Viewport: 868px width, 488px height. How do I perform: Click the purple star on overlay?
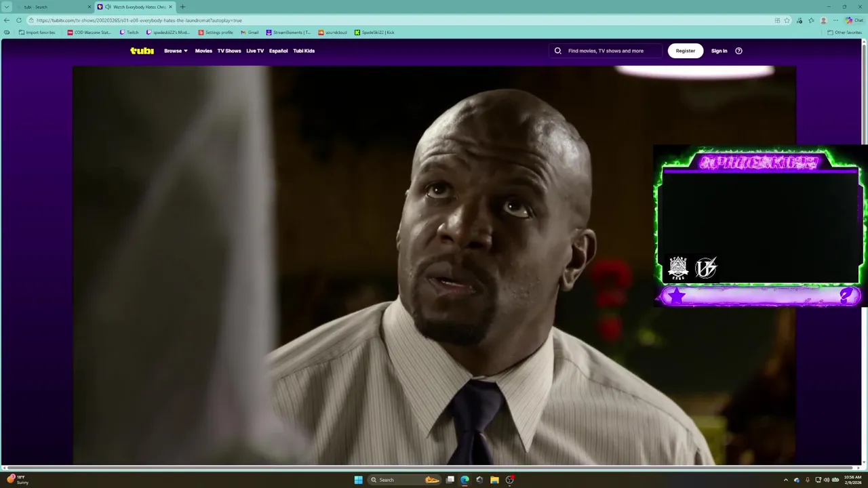(x=676, y=296)
